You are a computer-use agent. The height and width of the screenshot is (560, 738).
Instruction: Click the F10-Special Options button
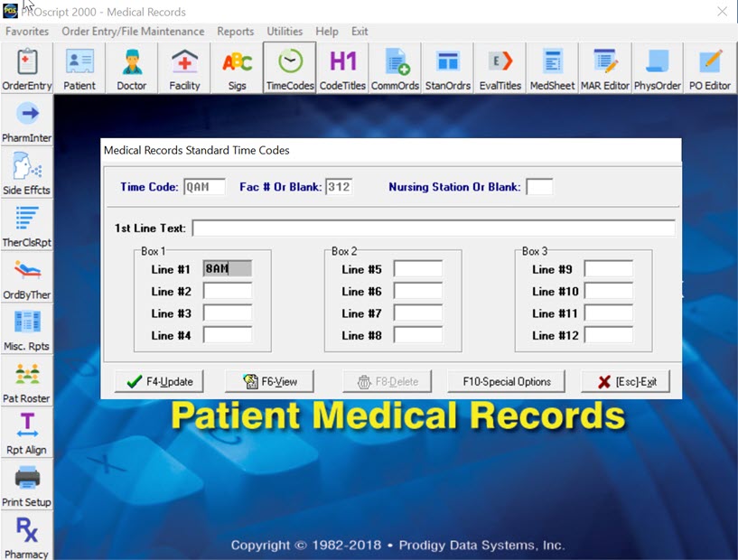506,381
